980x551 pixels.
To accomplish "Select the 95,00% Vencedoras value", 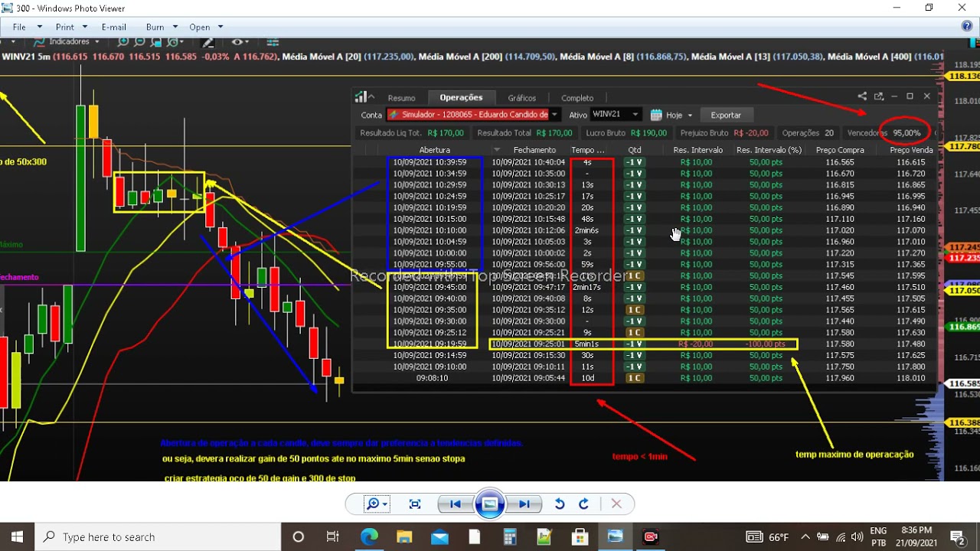I will 906,133.
